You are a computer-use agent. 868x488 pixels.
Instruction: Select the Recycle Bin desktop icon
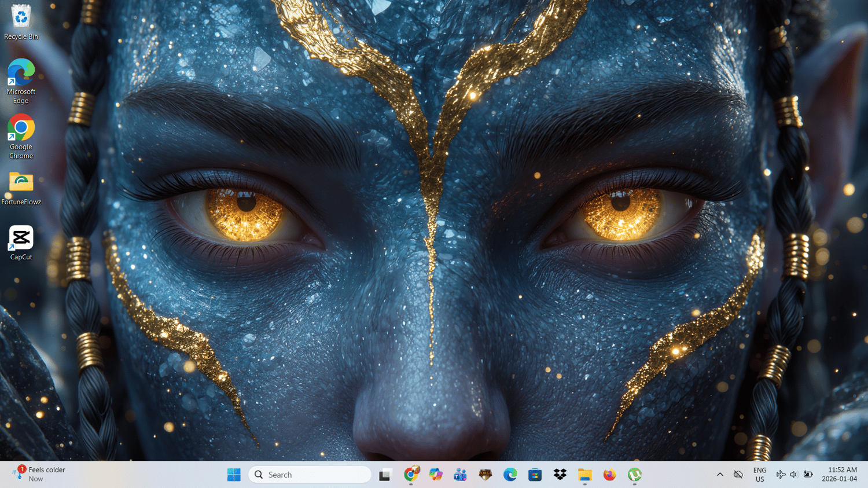(21, 22)
